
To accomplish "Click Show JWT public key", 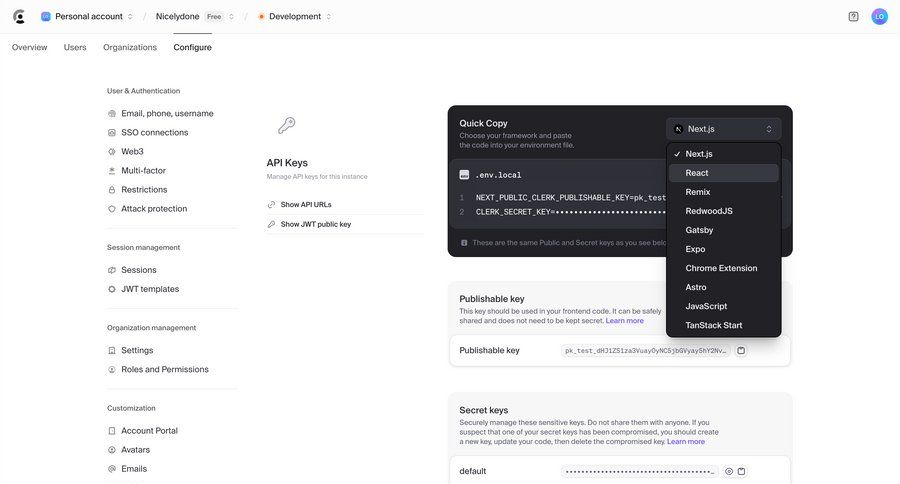I will coord(316,224).
